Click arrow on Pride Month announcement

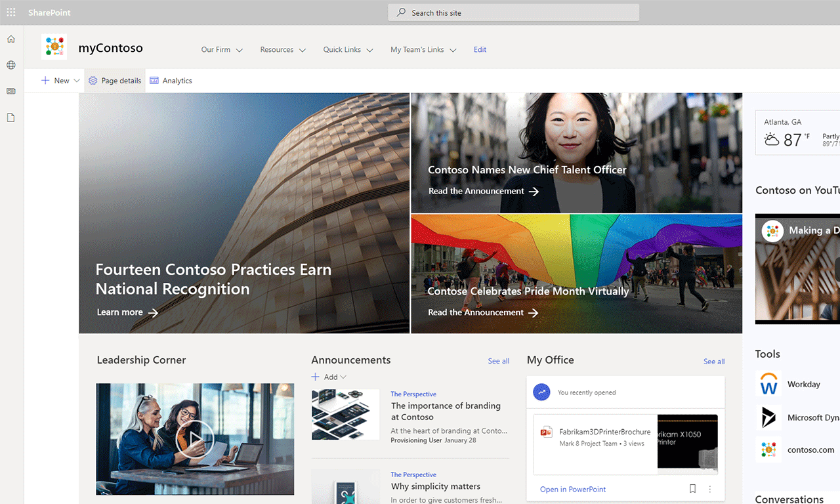click(534, 313)
